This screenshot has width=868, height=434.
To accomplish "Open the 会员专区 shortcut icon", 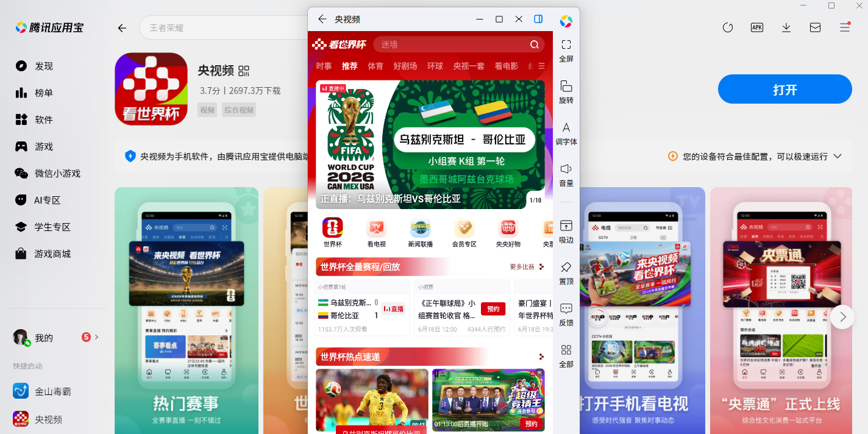I will click(x=464, y=233).
